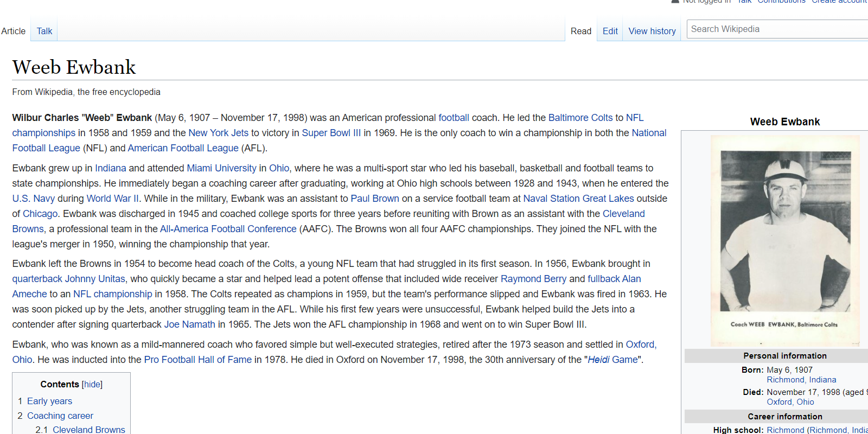Open the fullback link
868x434 pixels.
603,279
